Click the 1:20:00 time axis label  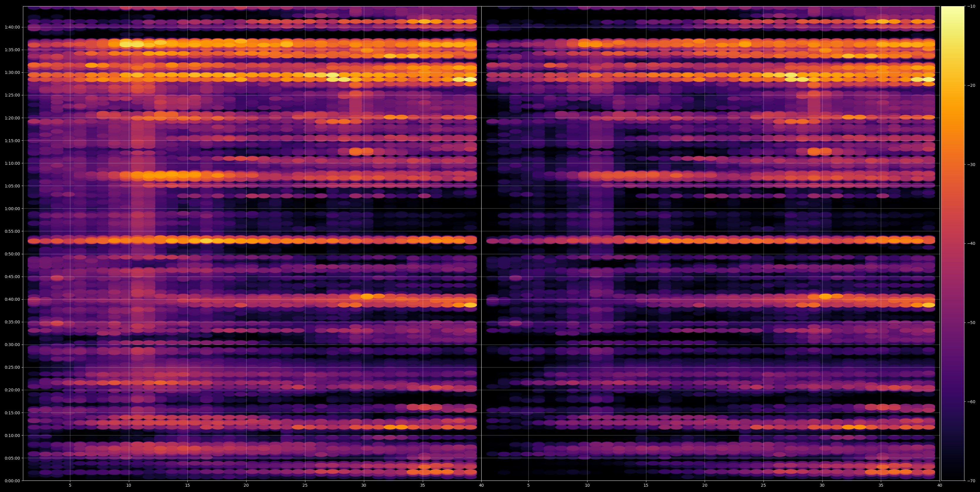click(x=13, y=118)
